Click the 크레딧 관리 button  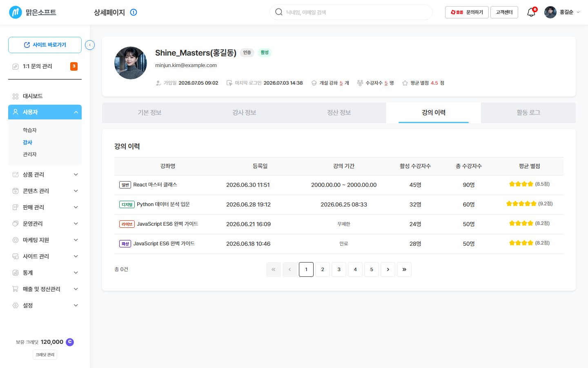[45, 355]
